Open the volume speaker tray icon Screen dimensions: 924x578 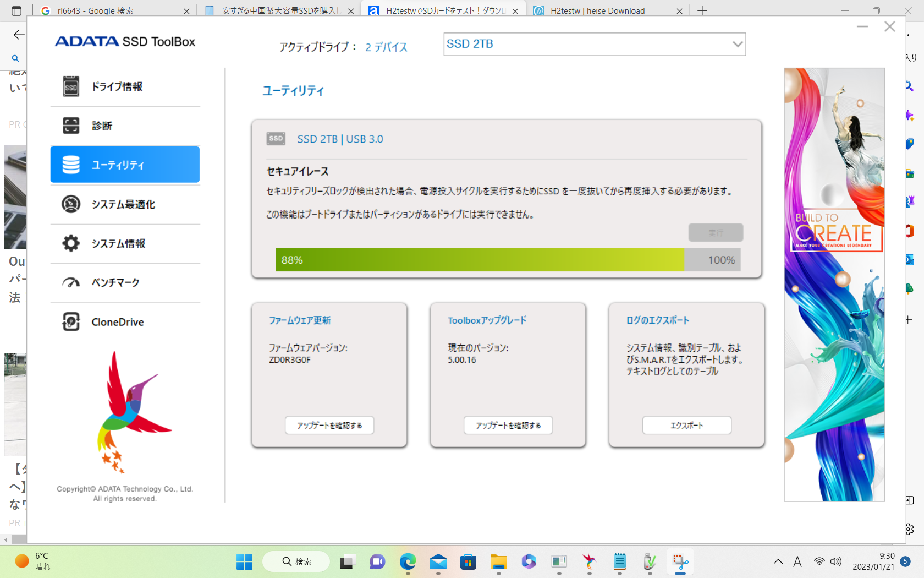(836, 561)
